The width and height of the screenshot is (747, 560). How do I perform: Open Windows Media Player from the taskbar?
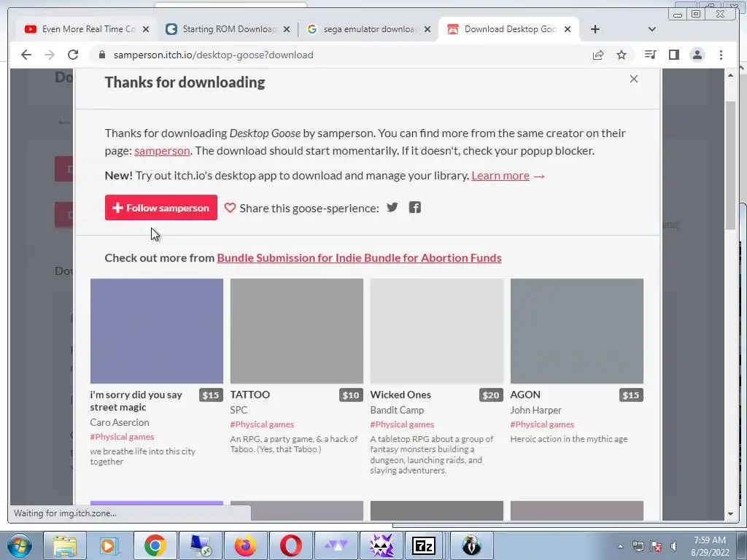point(109,545)
